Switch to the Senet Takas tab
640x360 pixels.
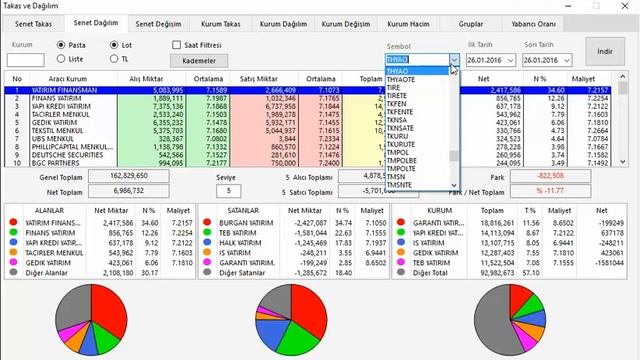coord(33,24)
